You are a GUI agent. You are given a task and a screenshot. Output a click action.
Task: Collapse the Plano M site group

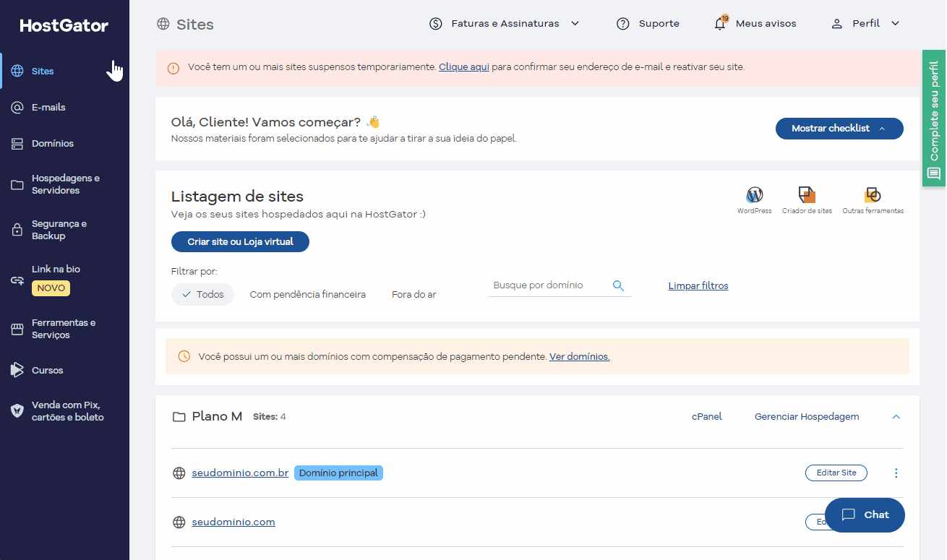click(x=896, y=416)
